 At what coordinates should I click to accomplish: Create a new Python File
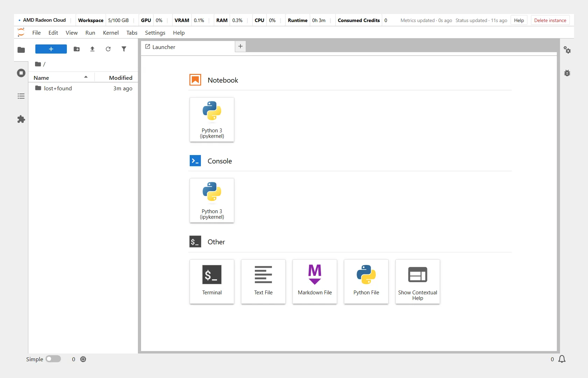366,282
